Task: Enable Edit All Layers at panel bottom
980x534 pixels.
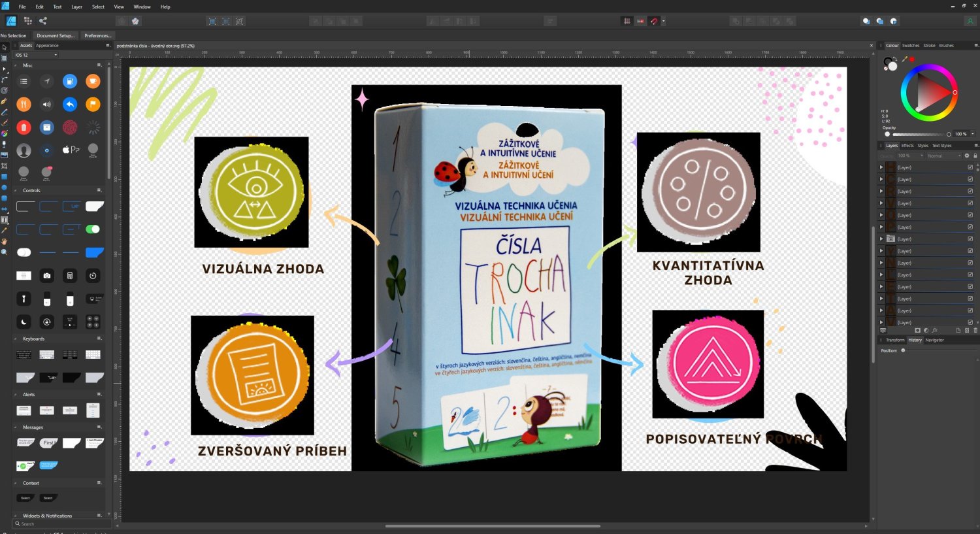Action: click(x=883, y=330)
